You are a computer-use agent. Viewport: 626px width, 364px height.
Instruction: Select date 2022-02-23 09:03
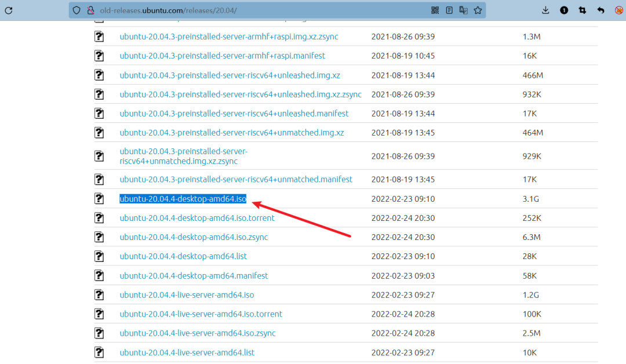pyautogui.click(x=403, y=276)
